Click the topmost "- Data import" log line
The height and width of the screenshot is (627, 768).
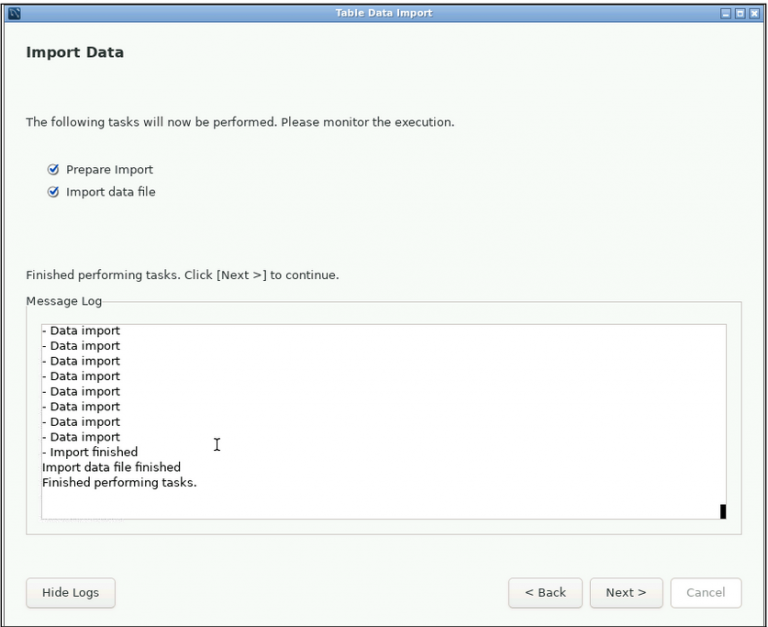(81, 331)
